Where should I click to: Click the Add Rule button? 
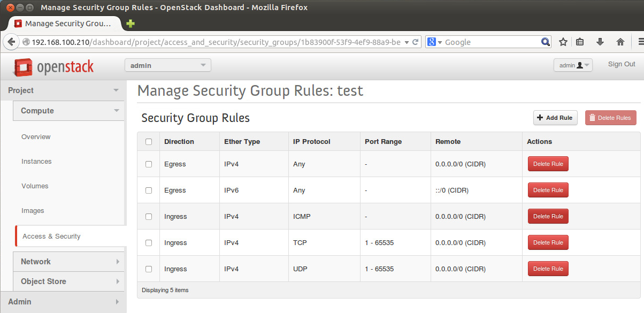click(555, 118)
